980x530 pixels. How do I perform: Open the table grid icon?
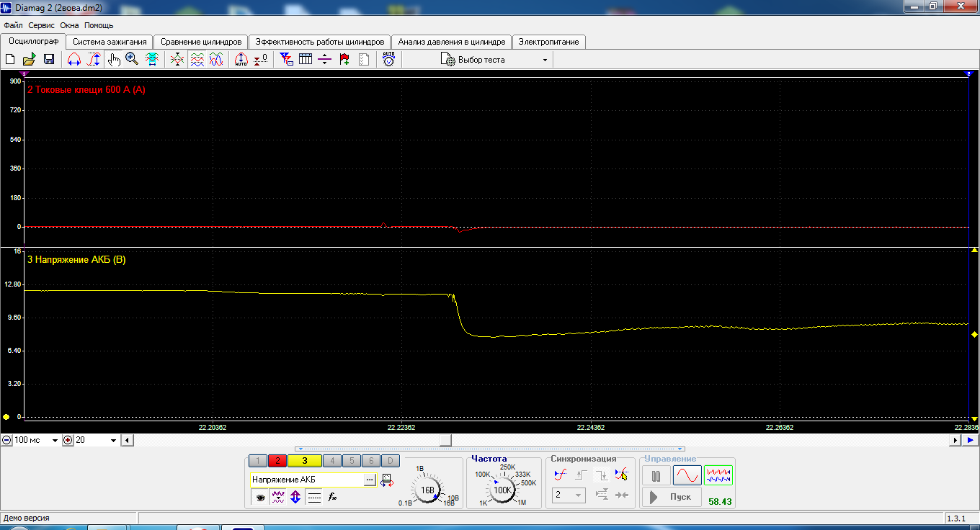coord(306,60)
